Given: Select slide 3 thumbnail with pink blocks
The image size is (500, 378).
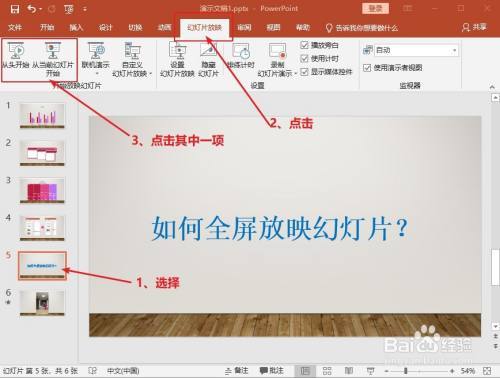Looking at the screenshot, I should 42,190.
